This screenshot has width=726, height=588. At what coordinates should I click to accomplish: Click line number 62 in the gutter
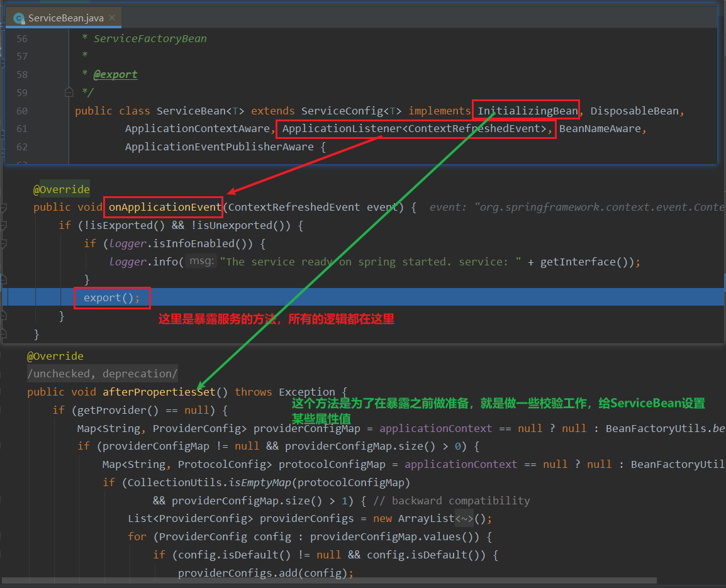click(22, 147)
